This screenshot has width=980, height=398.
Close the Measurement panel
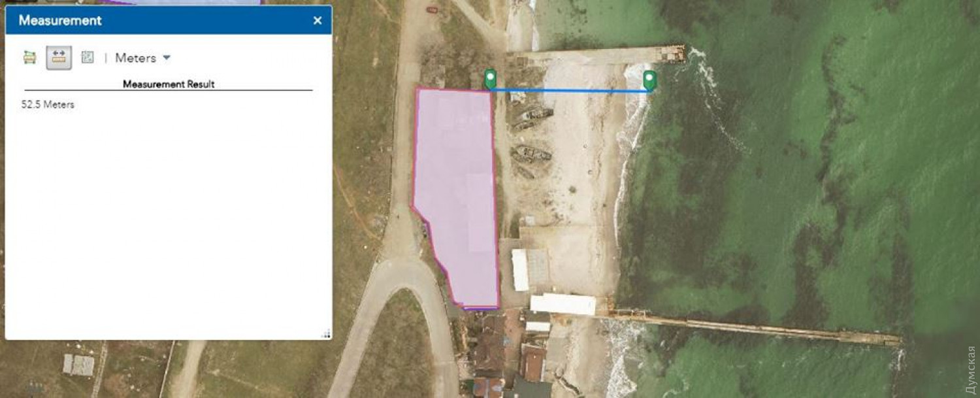tap(318, 20)
